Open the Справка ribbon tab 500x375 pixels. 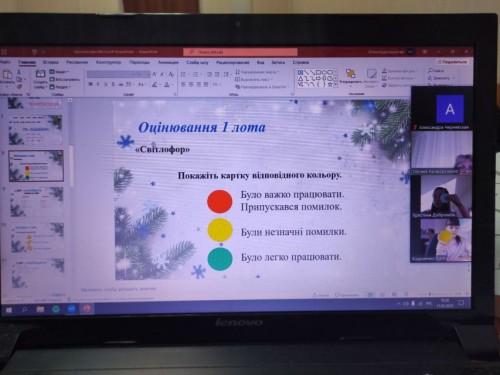[301, 62]
